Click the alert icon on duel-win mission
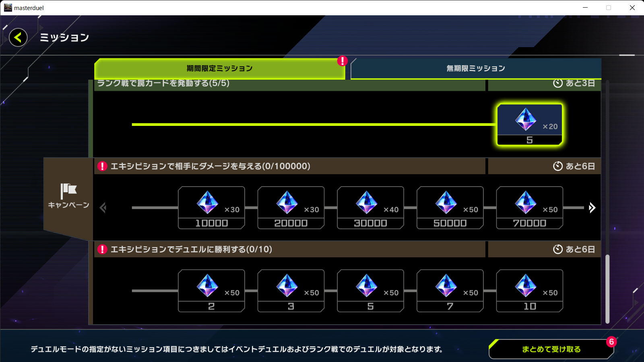644x362 pixels. click(x=102, y=249)
